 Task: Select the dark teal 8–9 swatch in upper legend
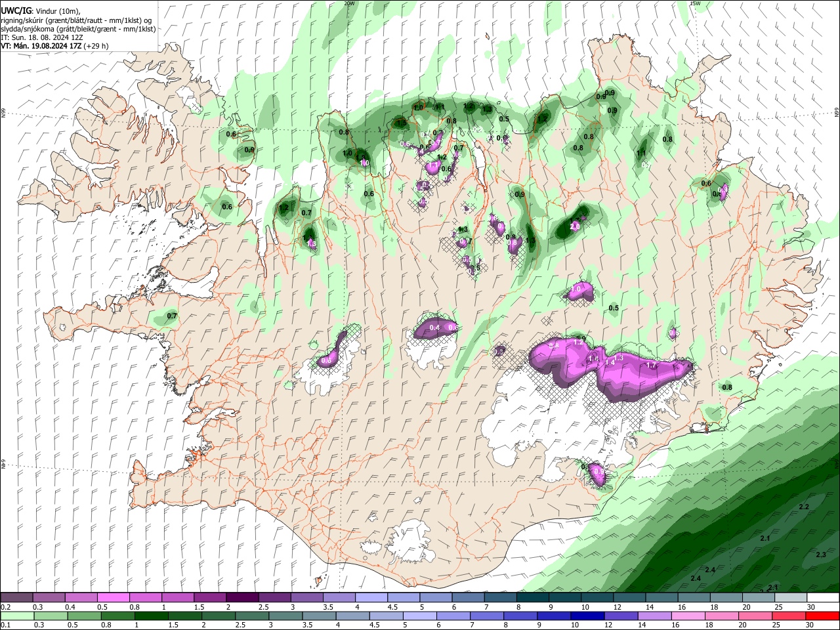coord(533,598)
